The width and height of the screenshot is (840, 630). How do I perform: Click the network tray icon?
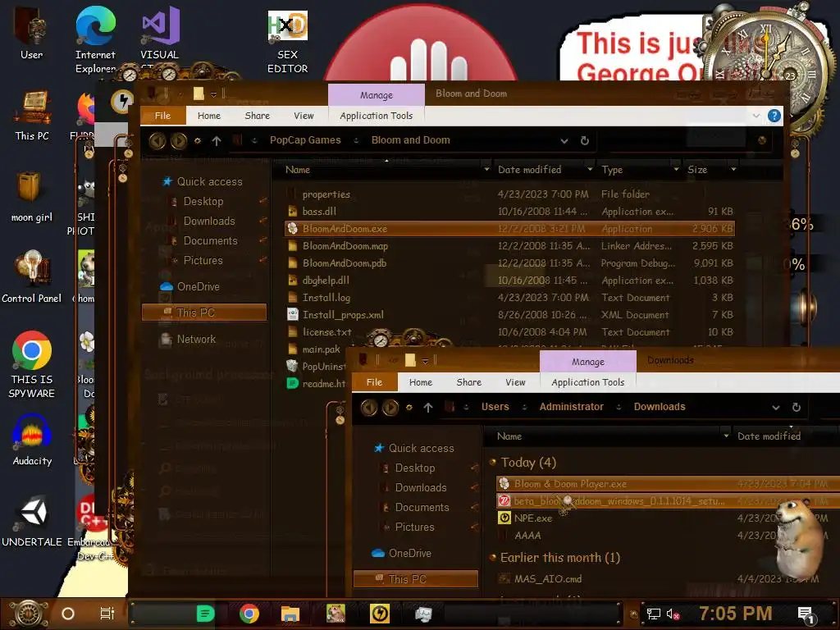pyautogui.click(x=653, y=614)
